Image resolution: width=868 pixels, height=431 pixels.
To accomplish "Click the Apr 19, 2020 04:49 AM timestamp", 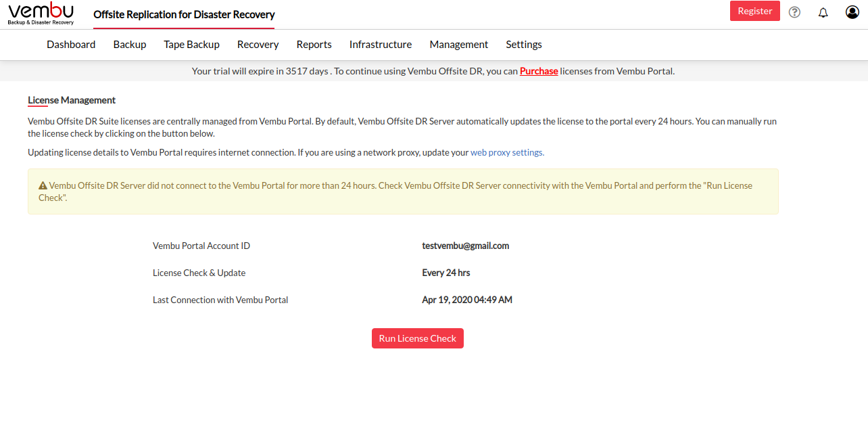I will point(467,300).
